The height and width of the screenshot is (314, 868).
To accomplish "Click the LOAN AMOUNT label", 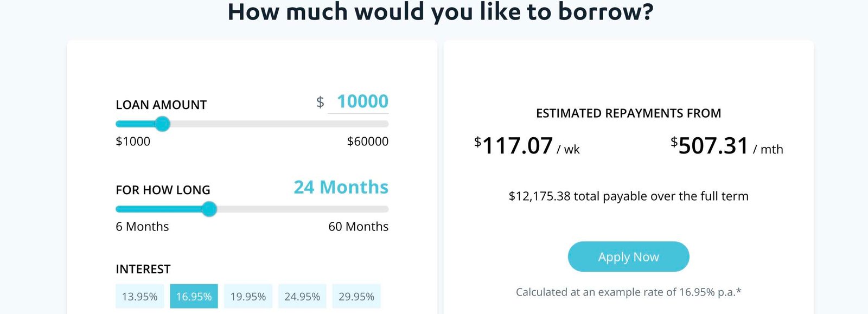I will point(161,105).
